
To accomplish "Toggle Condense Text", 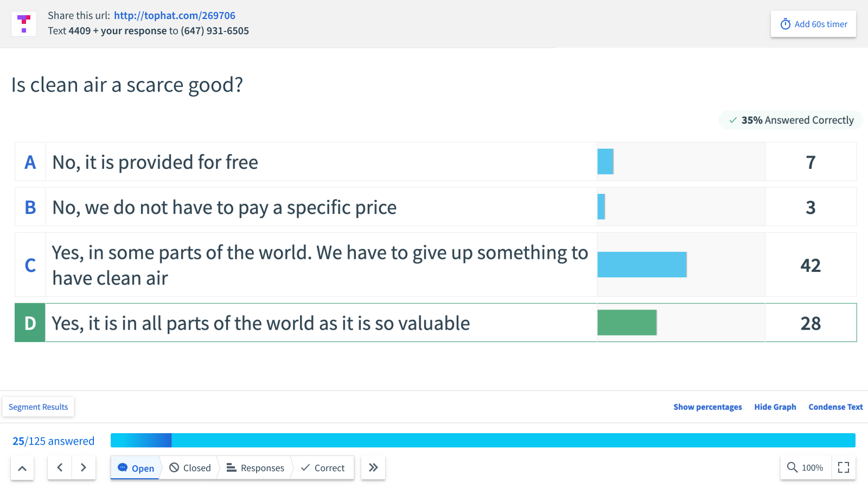I will [x=835, y=407].
